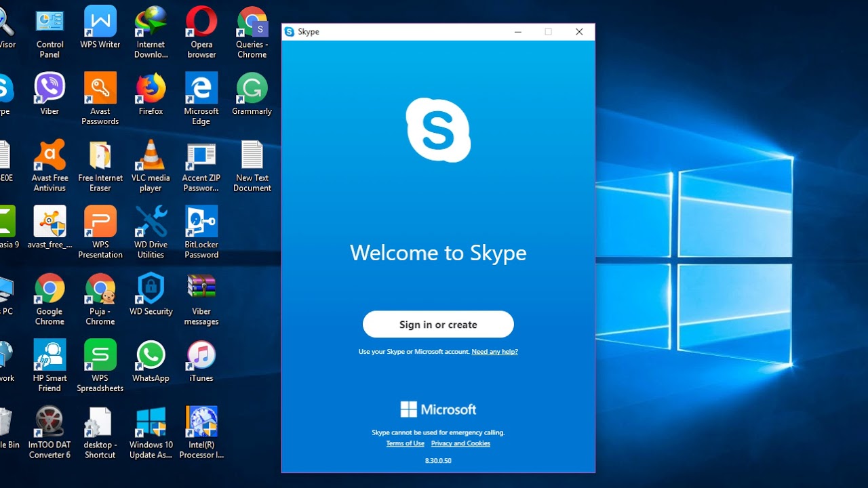
Task: Select the Windows 10 Update Assistant icon
Action: coord(151,432)
